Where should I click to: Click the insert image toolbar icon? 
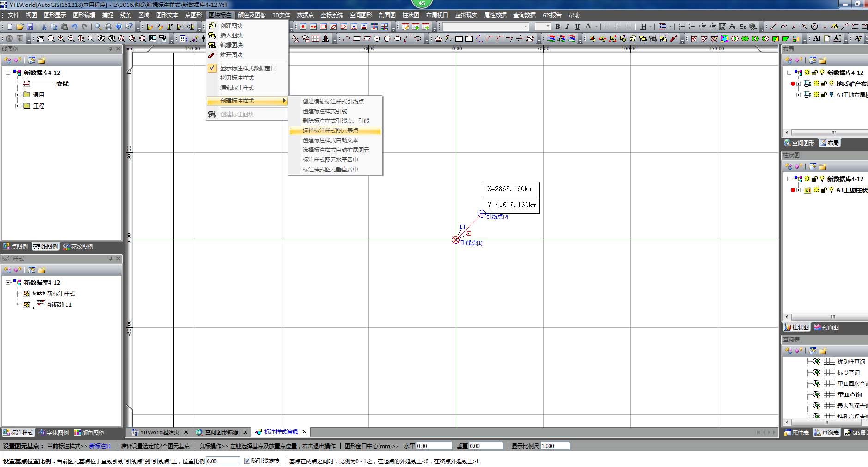tap(722, 27)
